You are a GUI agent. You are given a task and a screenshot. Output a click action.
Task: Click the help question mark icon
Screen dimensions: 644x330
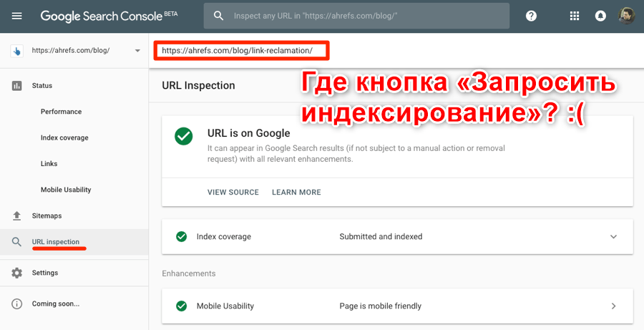pyautogui.click(x=531, y=16)
